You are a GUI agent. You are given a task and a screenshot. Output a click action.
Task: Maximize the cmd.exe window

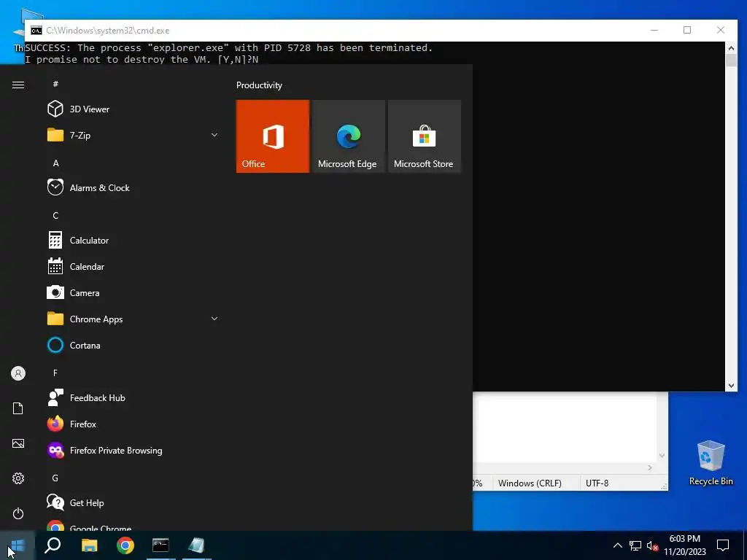click(x=687, y=30)
